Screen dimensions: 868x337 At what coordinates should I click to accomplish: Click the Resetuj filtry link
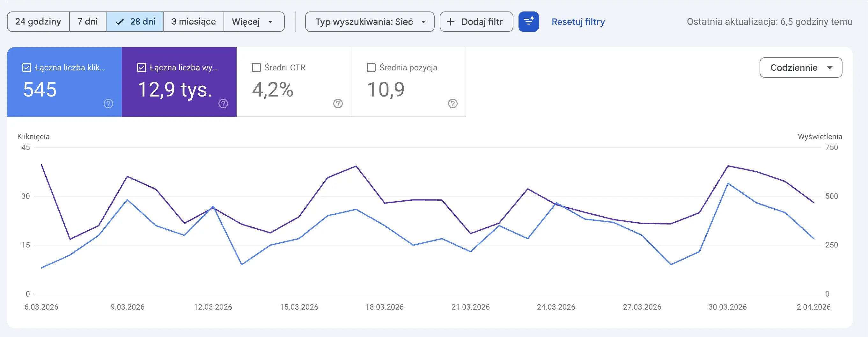click(577, 22)
